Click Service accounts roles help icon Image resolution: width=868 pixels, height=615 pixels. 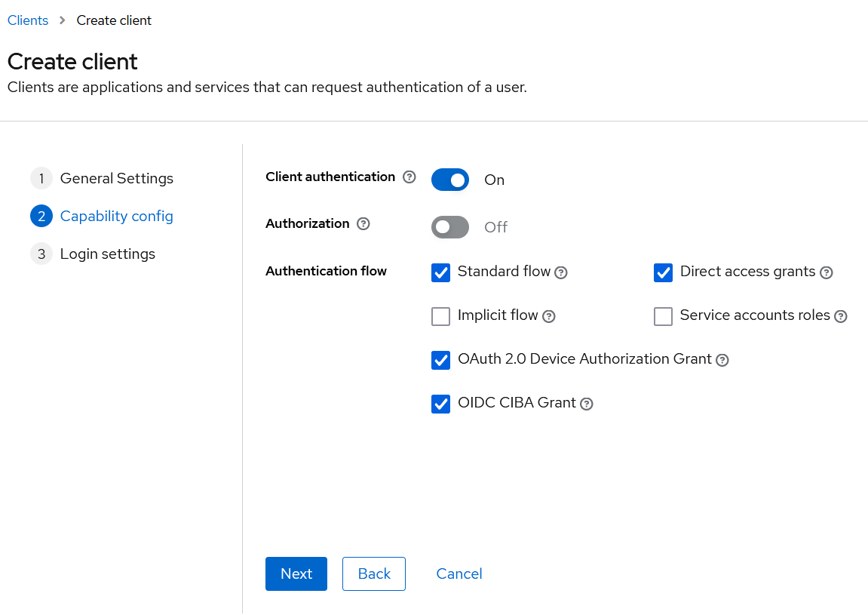[x=841, y=317]
